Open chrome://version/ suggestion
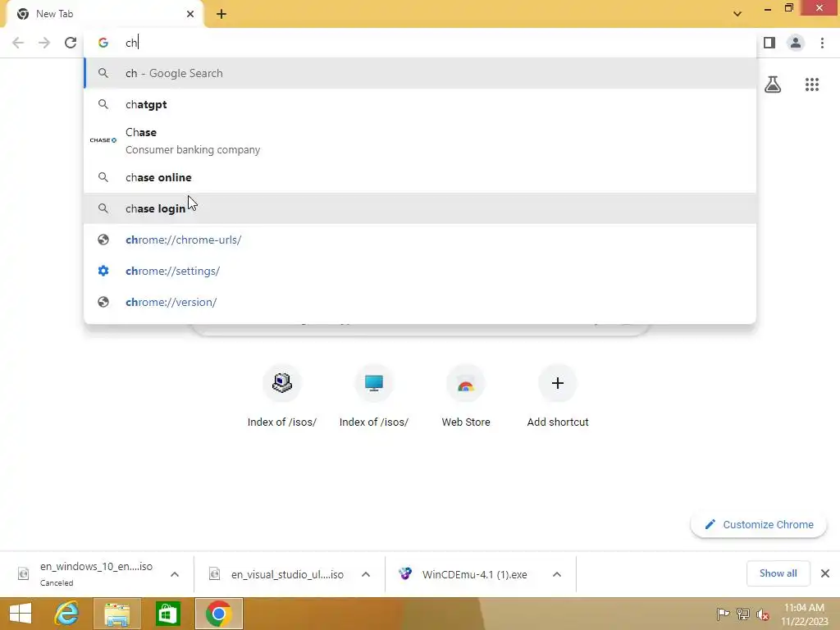Screen dimensions: 840x630 420,302
